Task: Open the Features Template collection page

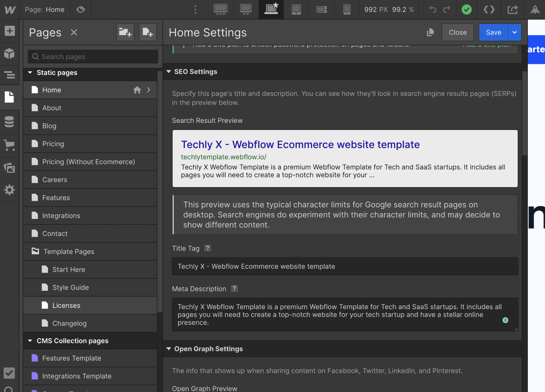Action: pos(90,358)
